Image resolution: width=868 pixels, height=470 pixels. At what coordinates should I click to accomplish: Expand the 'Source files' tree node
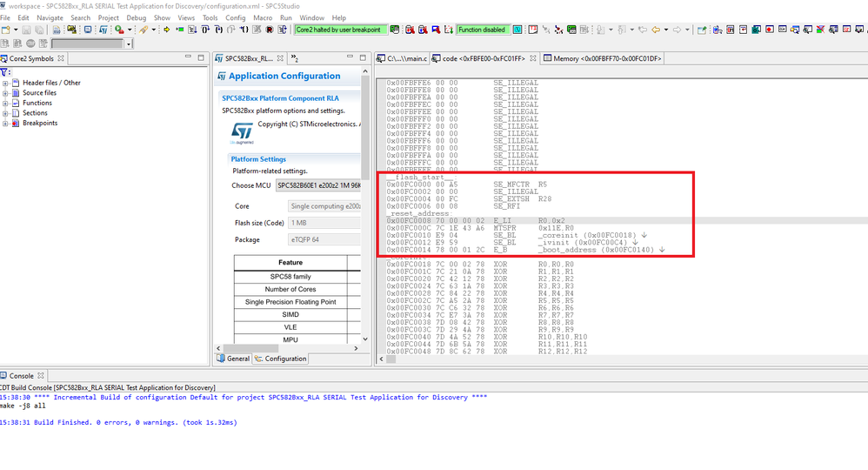(x=5, y=93)
